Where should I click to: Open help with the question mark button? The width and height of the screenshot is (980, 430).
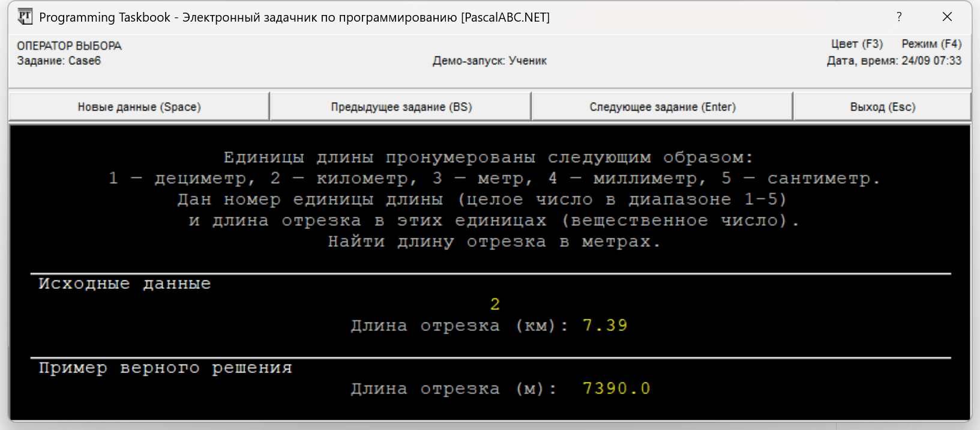[898, 17]
